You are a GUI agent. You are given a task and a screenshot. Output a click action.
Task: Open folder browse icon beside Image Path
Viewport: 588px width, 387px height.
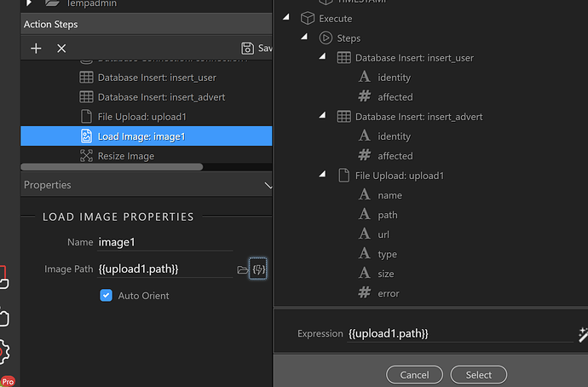pyautogui.click(x=243, y=270)
